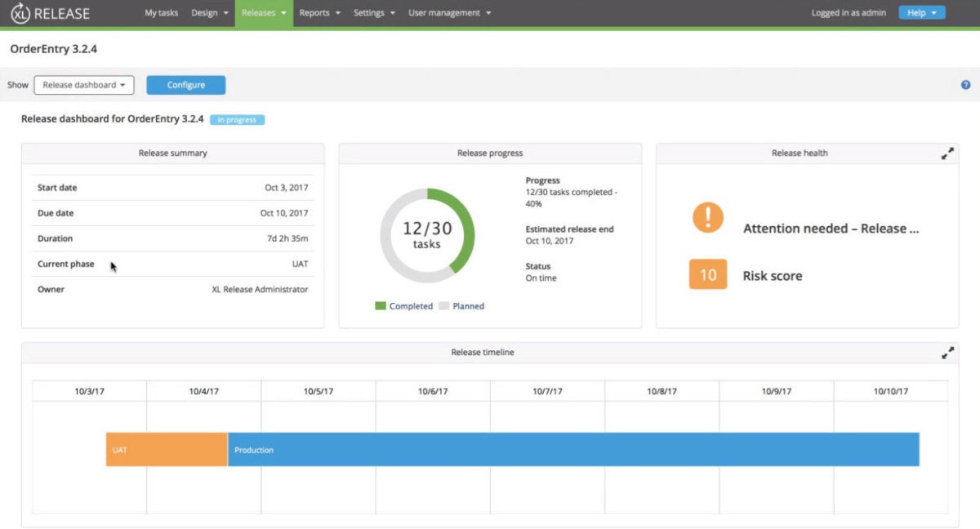Click the Release progress tile header
This screenshot has height=529, width=980.
[x=490, y=153]
